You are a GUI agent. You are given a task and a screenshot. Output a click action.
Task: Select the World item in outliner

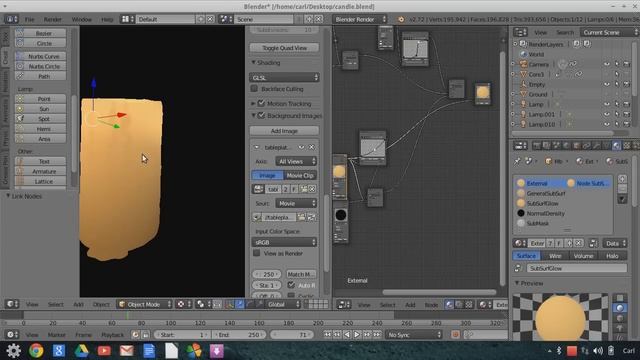[x=536, y=54]
